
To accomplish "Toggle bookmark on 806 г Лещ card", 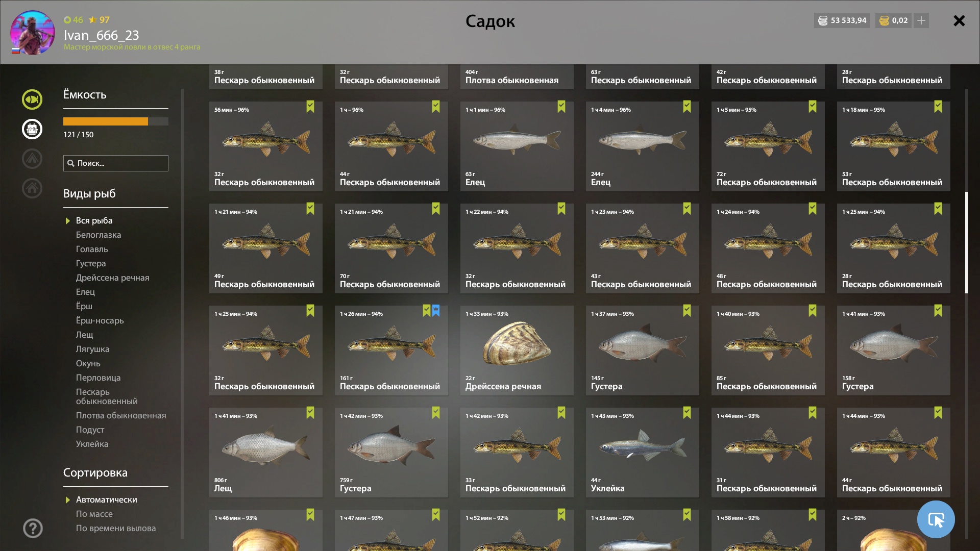I will (310, 413).
